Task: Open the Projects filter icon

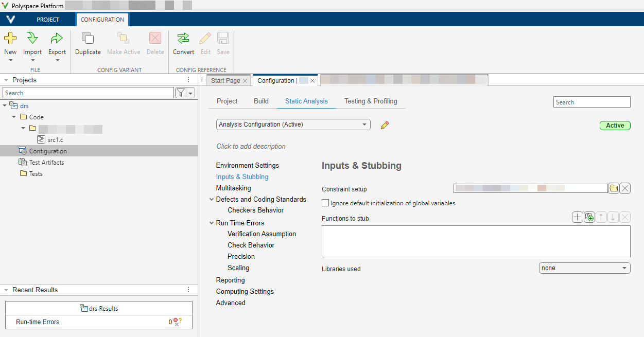Action: [181, 93]
